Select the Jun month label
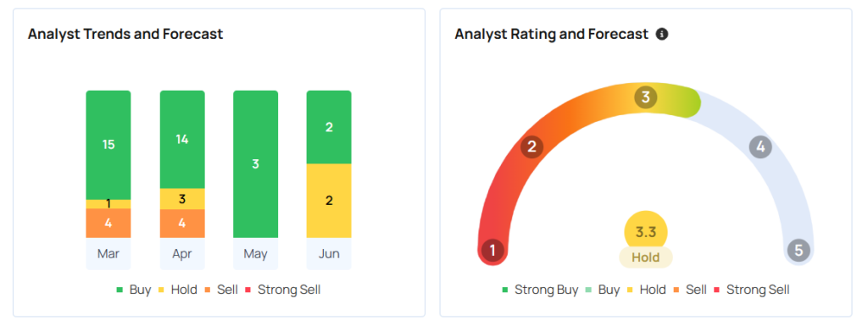The height and width of the screenshot is (326, 868). point(329,254)
